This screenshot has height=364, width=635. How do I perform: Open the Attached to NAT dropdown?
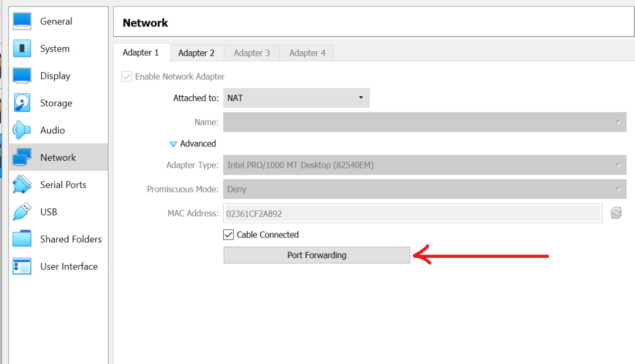296,98
